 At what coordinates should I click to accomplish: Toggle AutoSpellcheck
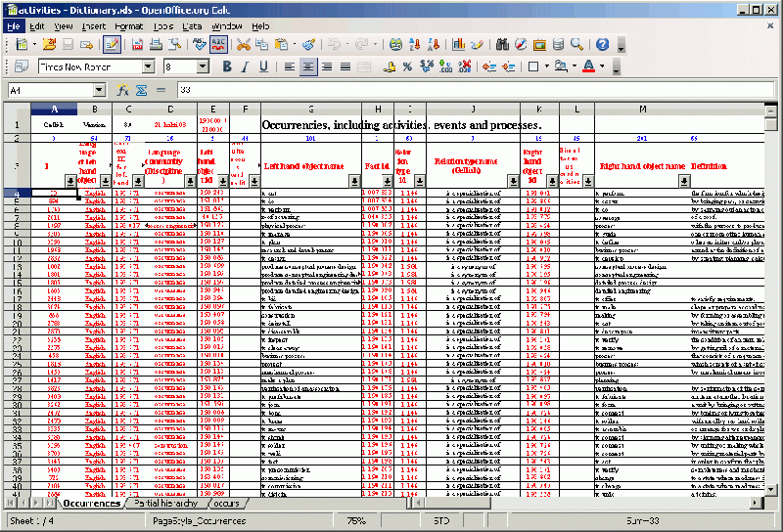pos(218,45)
